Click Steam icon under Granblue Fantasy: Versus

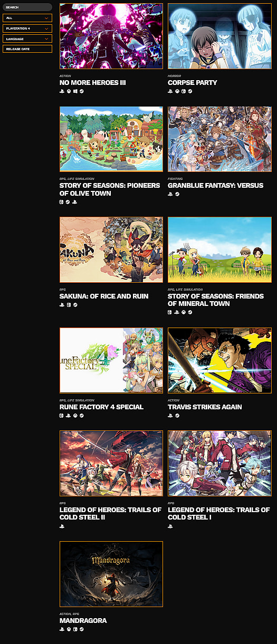click(177, 194)
